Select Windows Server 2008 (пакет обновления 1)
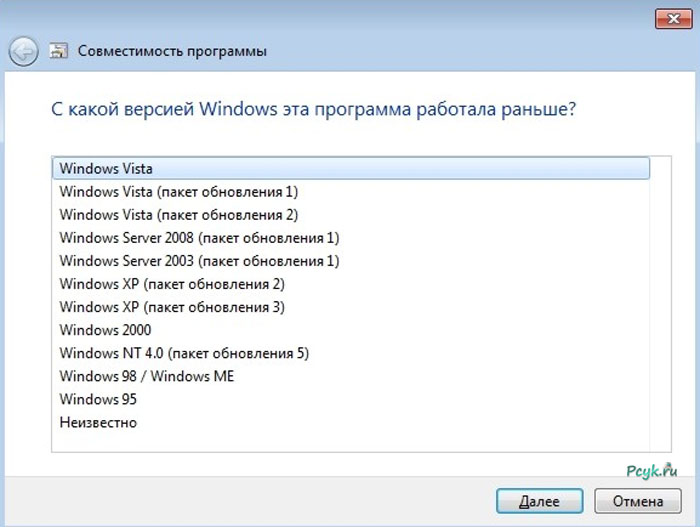This screenshot has width=700, height=527. click(199, 237)
